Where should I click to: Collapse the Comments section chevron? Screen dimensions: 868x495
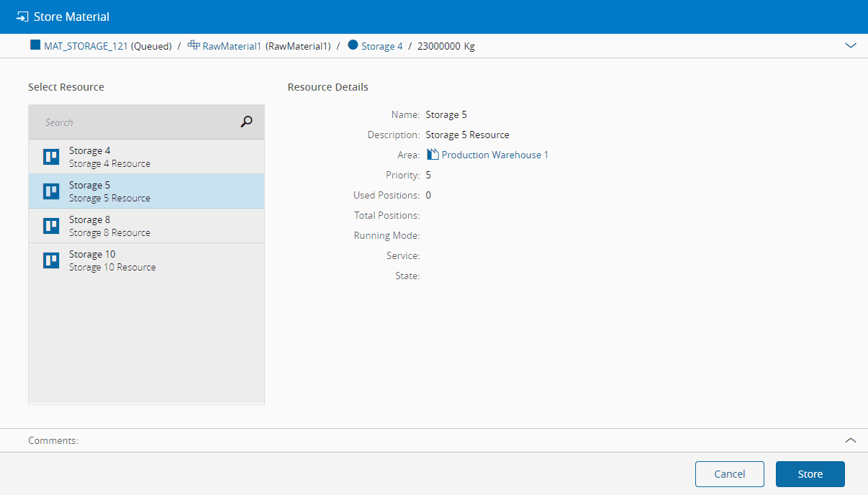point(851,440)
